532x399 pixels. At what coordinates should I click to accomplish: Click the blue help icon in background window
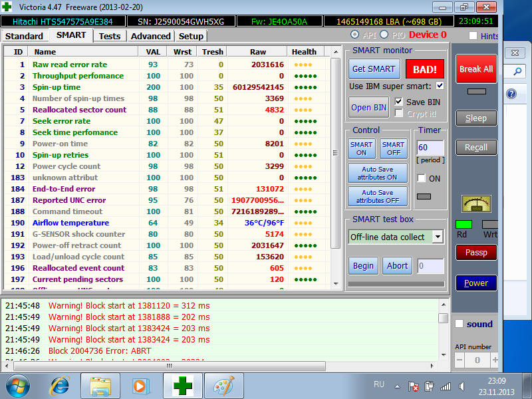pos(511,93)
